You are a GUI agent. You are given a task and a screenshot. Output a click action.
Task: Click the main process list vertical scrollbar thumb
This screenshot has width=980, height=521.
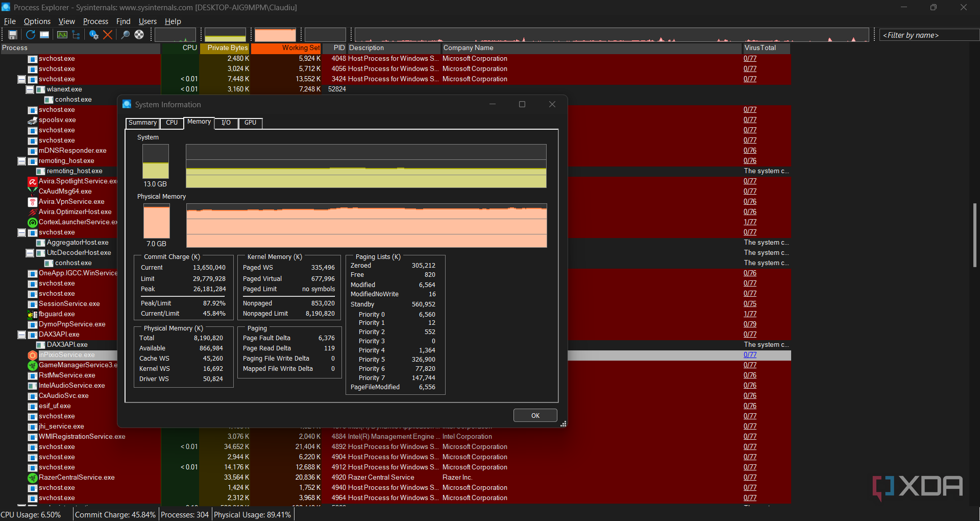coord(974,234)
